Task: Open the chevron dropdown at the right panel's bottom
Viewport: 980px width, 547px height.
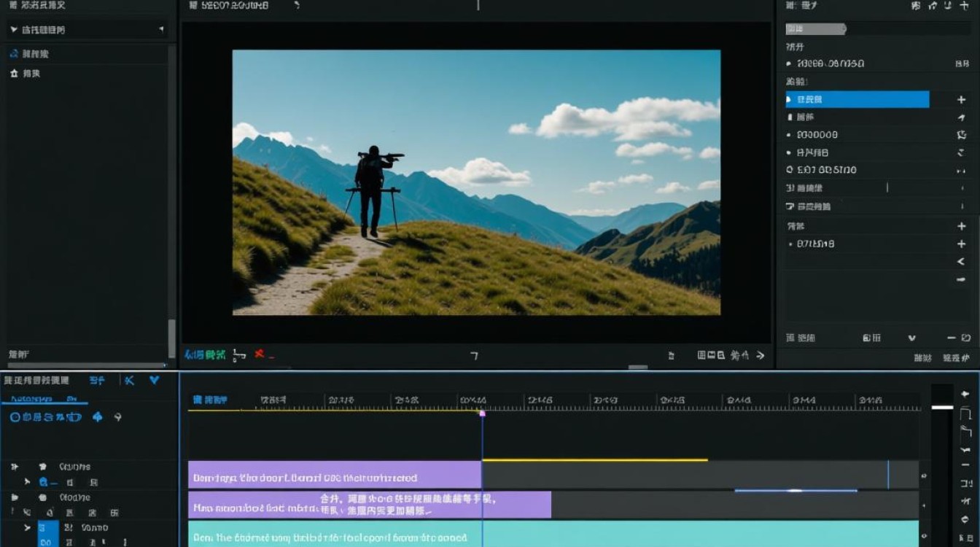Action: point(911,338)
